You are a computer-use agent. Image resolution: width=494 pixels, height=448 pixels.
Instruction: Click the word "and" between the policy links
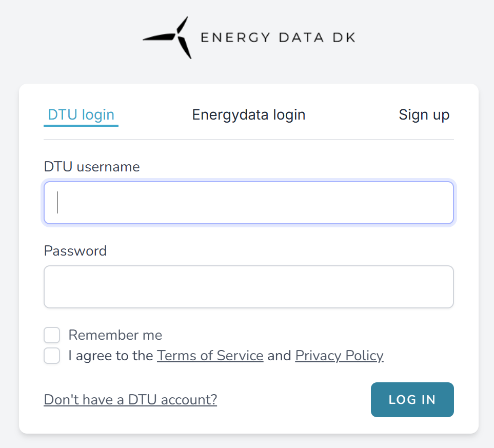[279, 356]
